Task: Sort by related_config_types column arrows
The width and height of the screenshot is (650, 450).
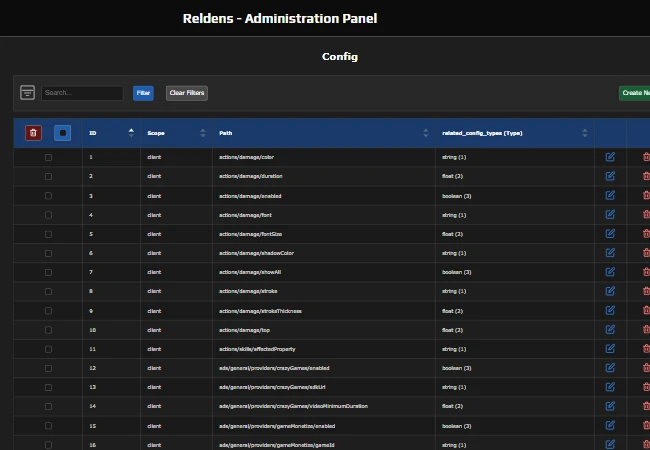Action: [x=585, y=133]
